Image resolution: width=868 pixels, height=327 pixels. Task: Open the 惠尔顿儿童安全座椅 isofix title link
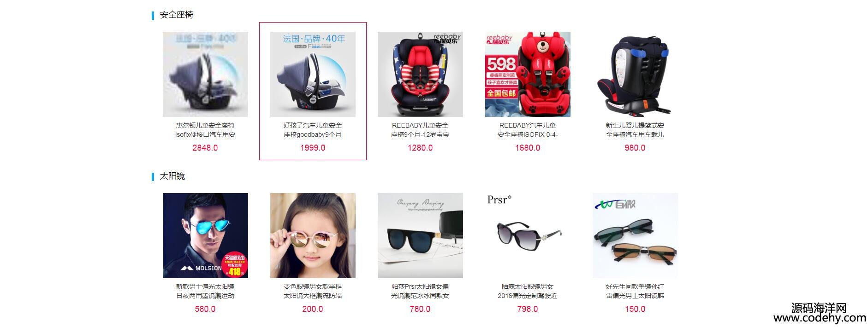tap(205, 130)
